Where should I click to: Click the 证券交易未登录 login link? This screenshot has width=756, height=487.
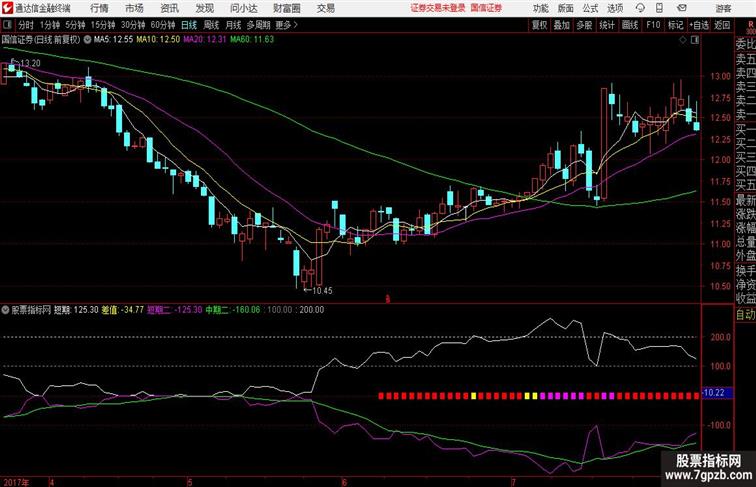coord(438,8)
